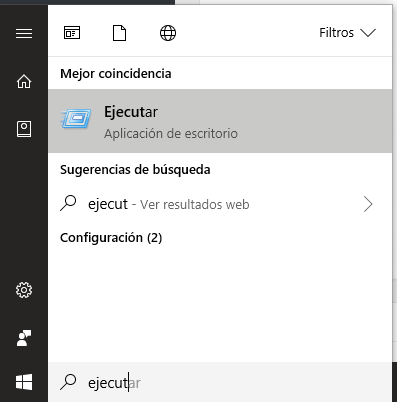The height and width of the screenshot is (402, 397).
Task: Expand the Configuración (2) results group
Action: tap(111, 238)
